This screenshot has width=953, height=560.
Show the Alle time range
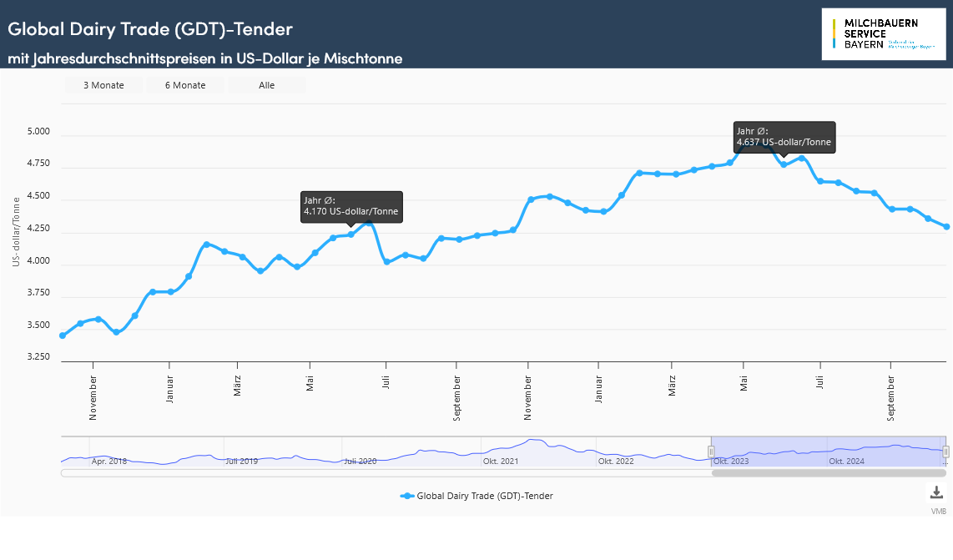coord(266,85)
